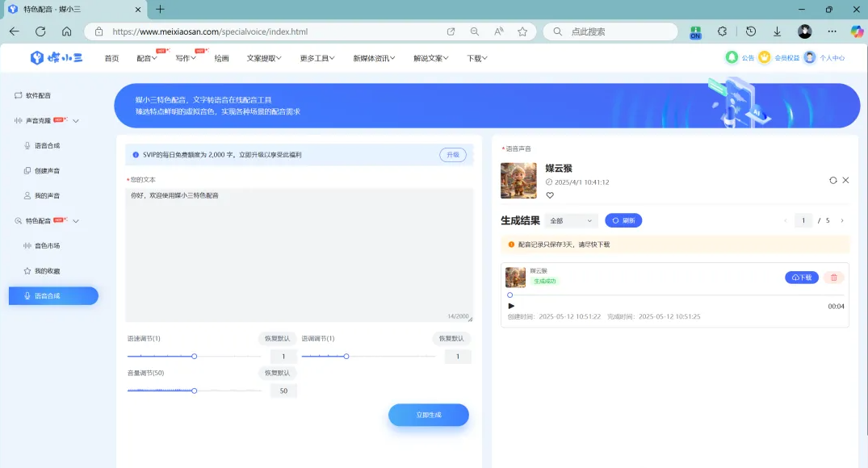
Task: Download the generated 媒云猴 audio
Action: point(802,277)
